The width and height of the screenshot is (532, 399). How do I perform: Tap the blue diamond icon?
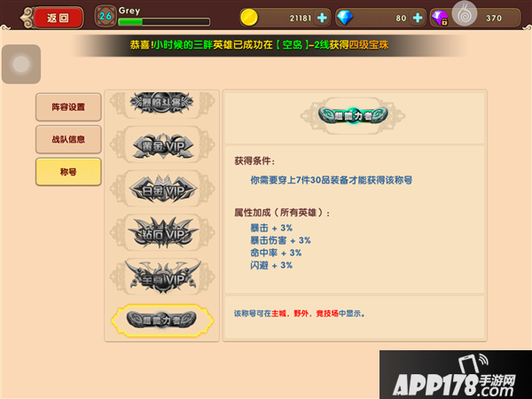345,18
